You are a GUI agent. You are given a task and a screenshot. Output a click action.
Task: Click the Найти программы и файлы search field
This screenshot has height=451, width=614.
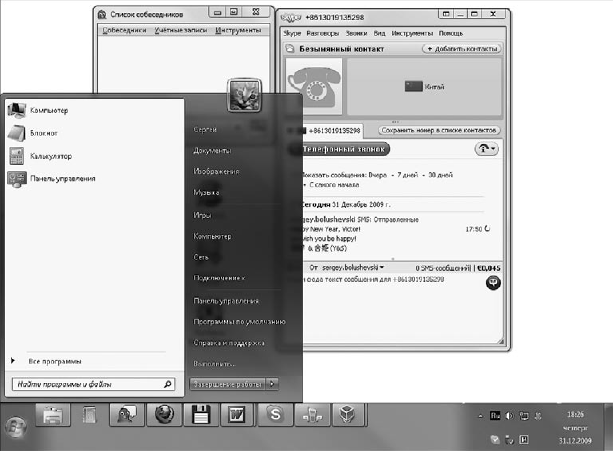[x=85, y=383]
